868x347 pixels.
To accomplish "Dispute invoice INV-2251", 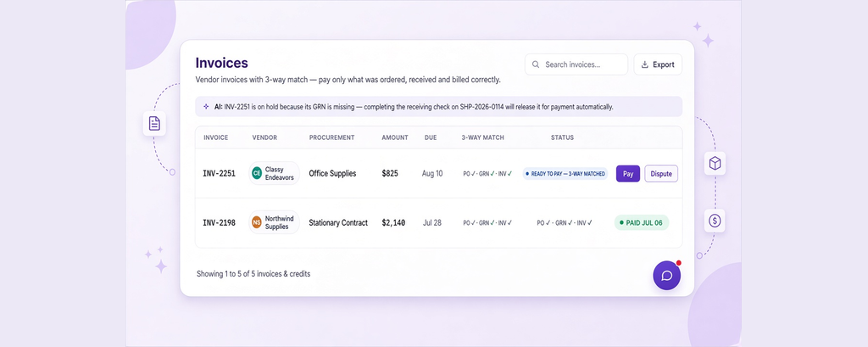I will coord(661,173).
